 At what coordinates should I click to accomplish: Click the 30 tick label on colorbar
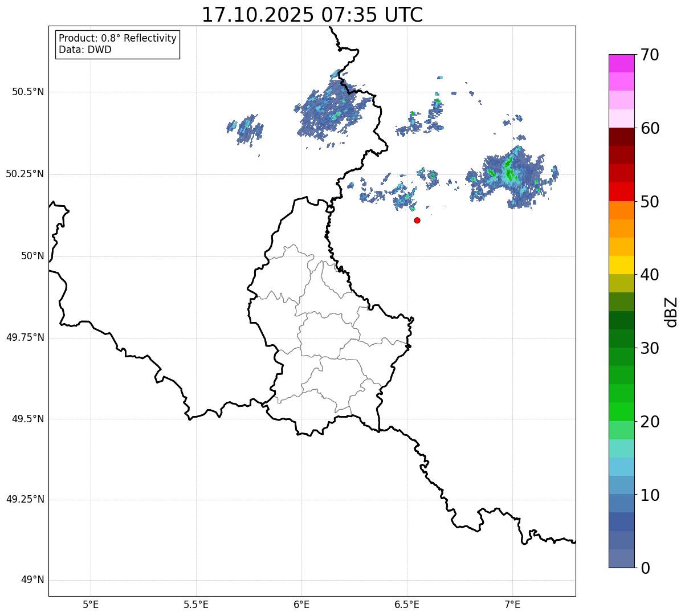pyautogui.click(x=650, y=348)
